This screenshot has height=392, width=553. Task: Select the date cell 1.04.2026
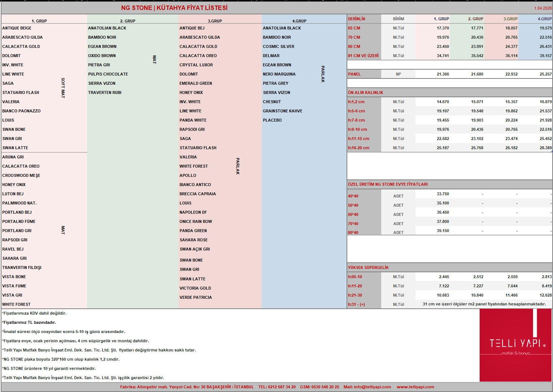click(543, 8)
